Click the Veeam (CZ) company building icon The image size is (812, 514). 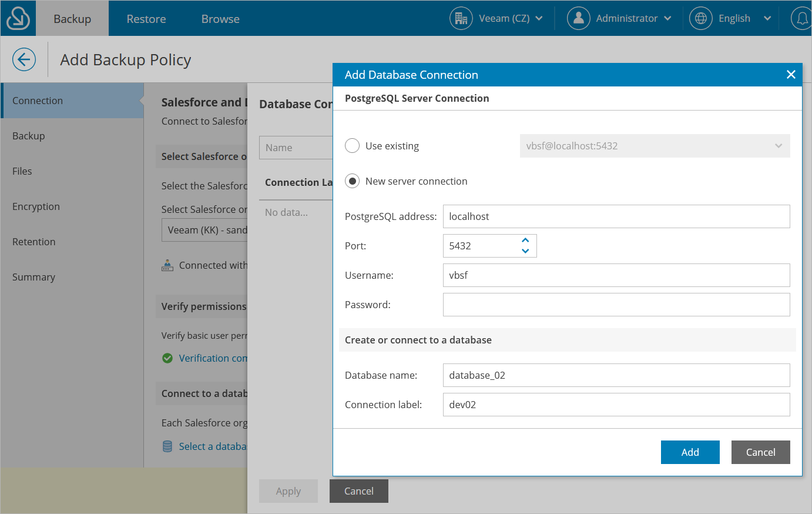[461, 18]
